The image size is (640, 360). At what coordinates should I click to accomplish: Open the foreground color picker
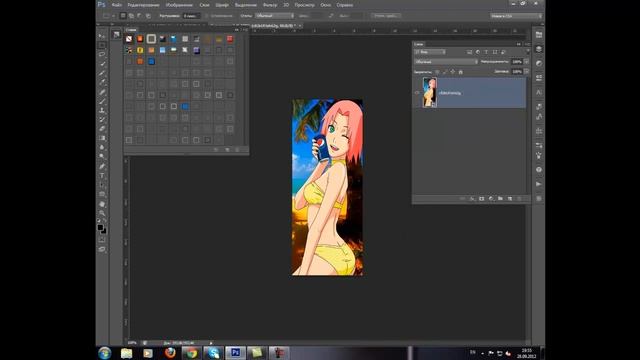100,227
